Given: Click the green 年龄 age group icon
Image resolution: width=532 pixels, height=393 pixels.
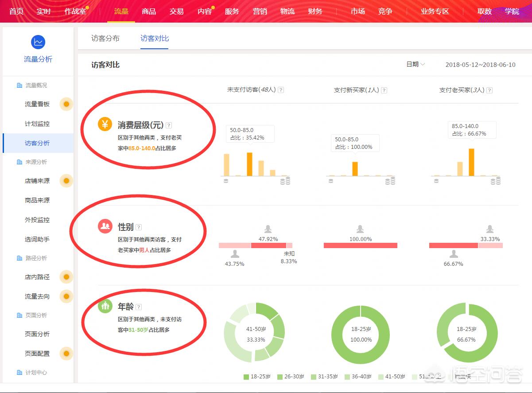Looking at the screenshot, I should pyautogui.click(x=104, y=306).
